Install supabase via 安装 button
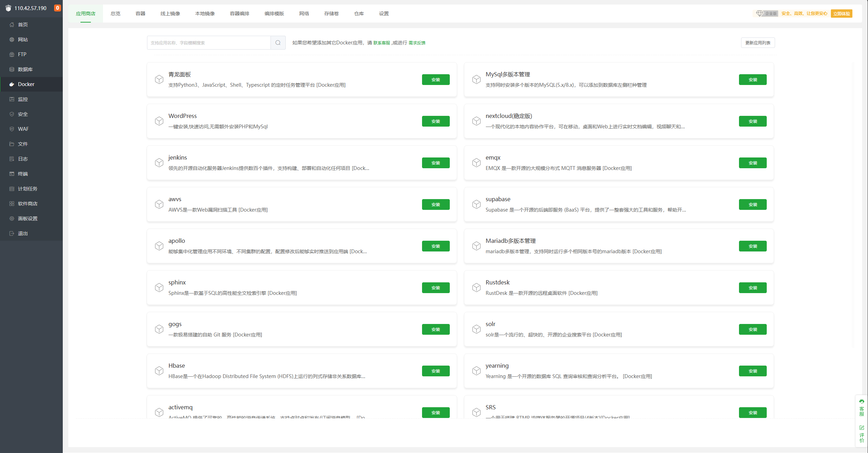The height and width of the screenshot is (453, 868). 753,204
